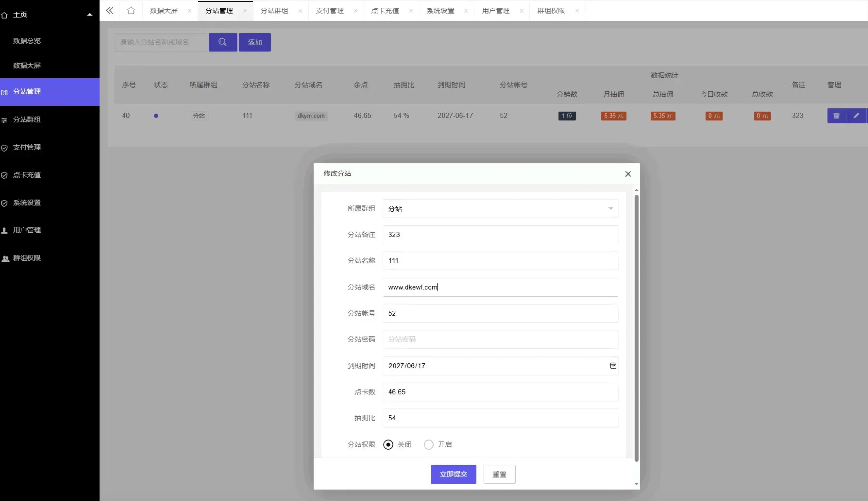Open the 所属群组 dropdown
868x501 pixels.
pos(500,208)
